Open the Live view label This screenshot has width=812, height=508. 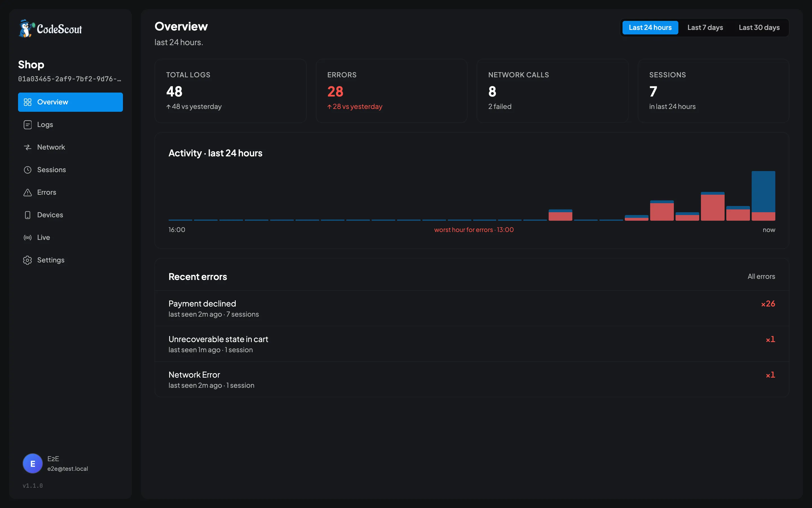point(43,238)
